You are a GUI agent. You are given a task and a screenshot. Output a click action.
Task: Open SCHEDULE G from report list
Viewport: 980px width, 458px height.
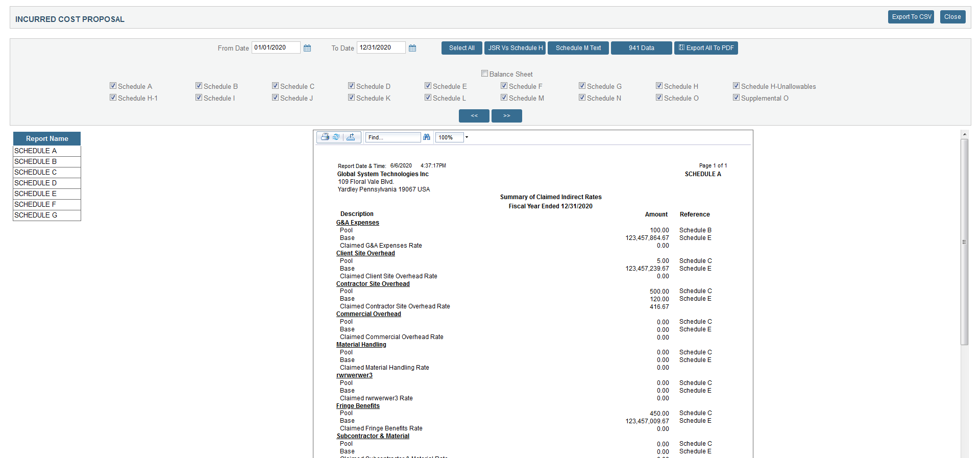[46, 215]
